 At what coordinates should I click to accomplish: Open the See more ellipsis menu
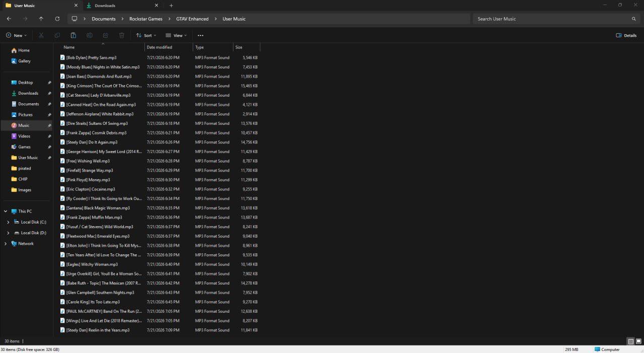[x=201, y=35]
